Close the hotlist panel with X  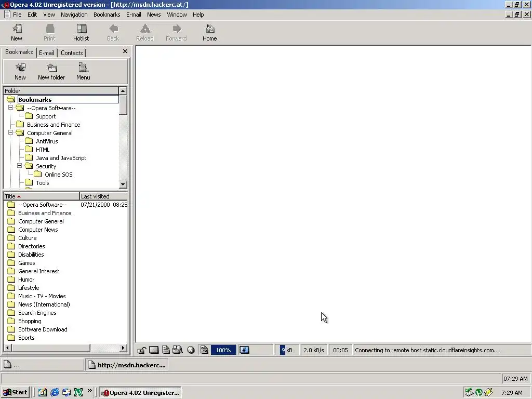pyautogui.click(x=125, y=51)
